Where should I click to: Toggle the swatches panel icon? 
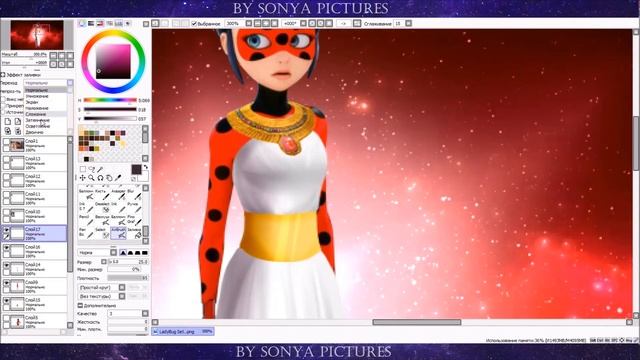(118, 24)
